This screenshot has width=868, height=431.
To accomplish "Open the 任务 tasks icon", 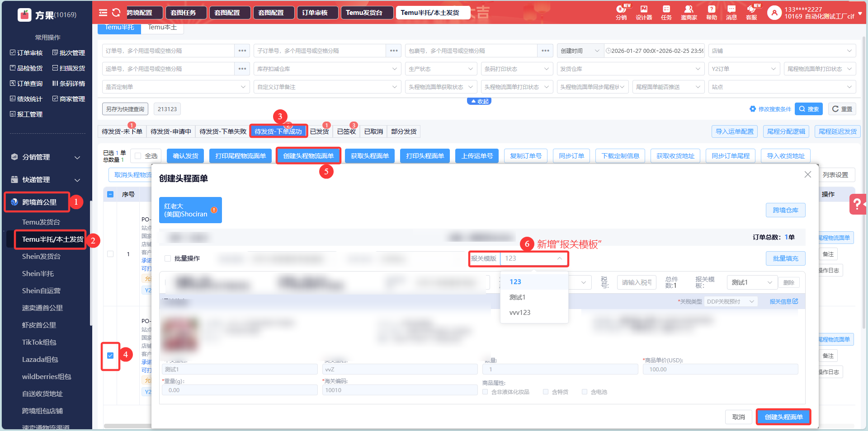I will coord(666,12).
